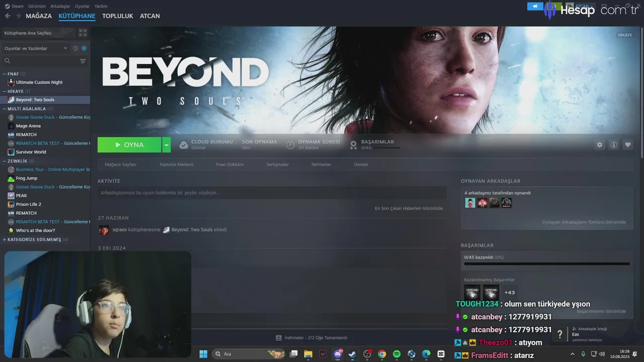Open Tartışmalar link
This screenshot has width=644, height=362.
(277, 164)
